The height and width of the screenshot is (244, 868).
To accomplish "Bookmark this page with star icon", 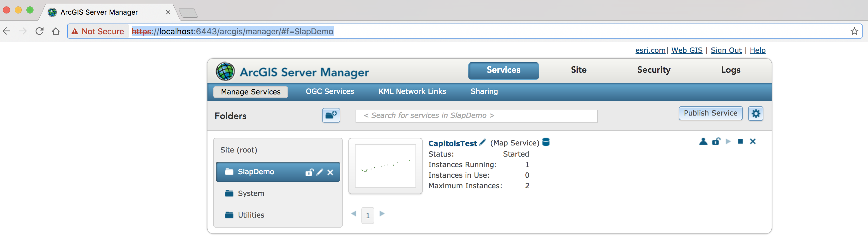I will (x=854, y=31).
